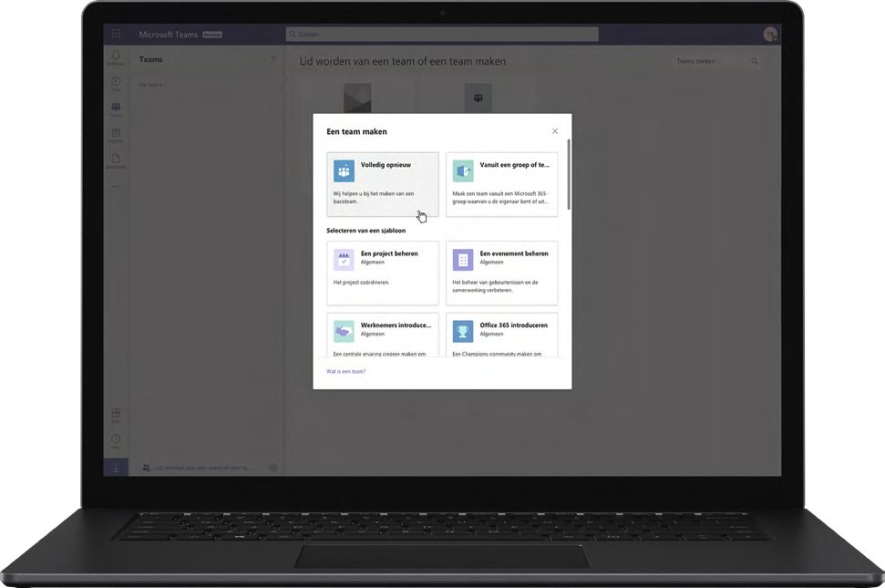Open Chat in the left sidebar

[x=116, y=82]
